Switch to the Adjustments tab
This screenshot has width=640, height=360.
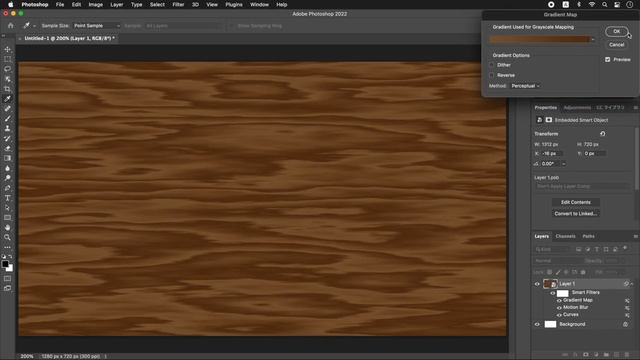point(577,108)
